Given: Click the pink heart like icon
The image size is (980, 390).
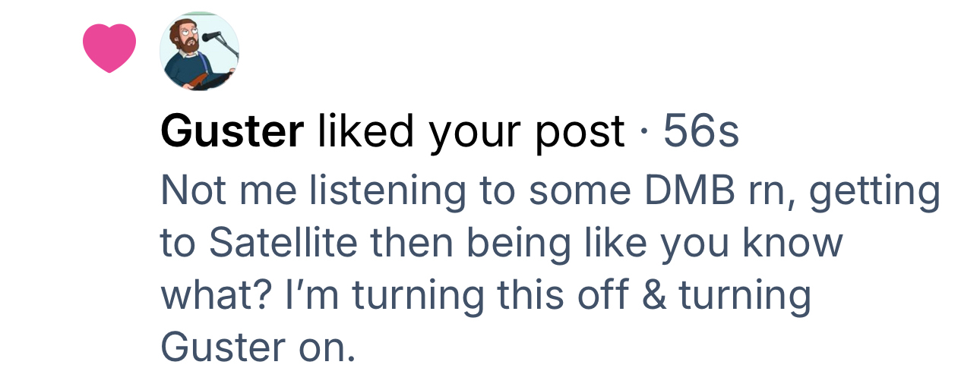Looking at the screenshot, I should pyautogui.click(x=109, y=48).
